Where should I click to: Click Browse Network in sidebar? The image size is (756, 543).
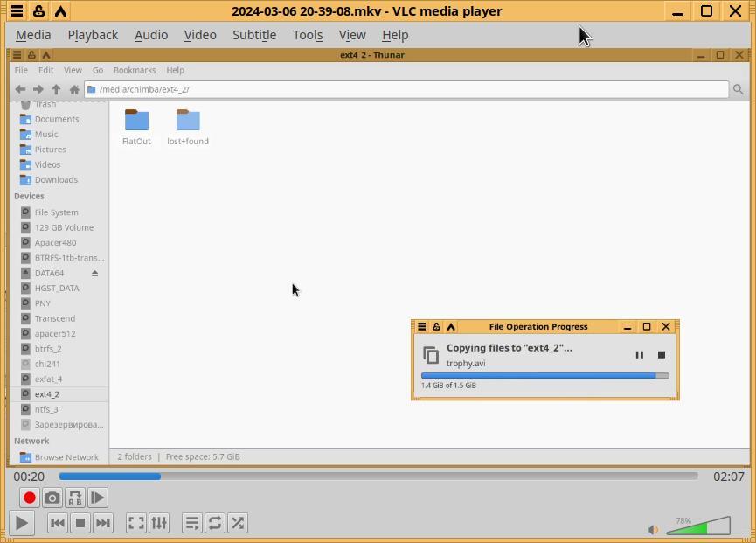coord(66,457)
